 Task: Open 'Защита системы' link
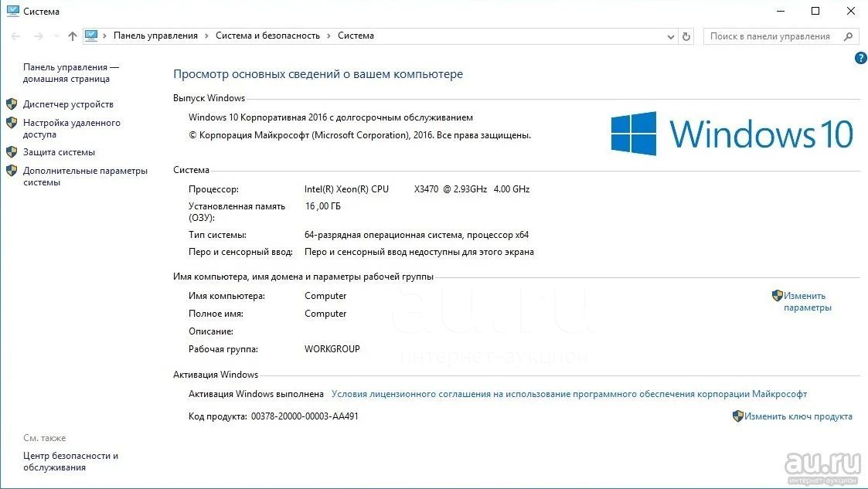pyautogui.click(x=59, y=152)
